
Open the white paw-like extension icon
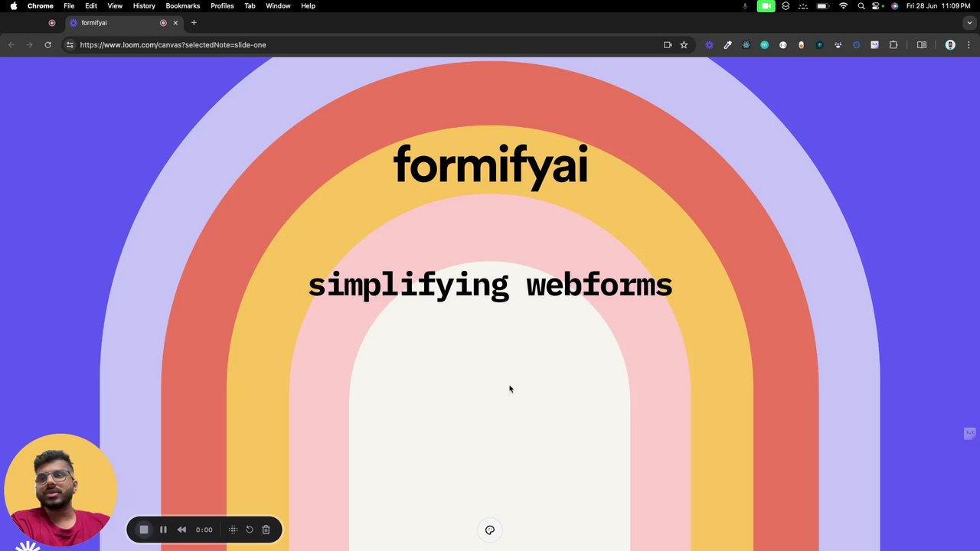(838, 45)
